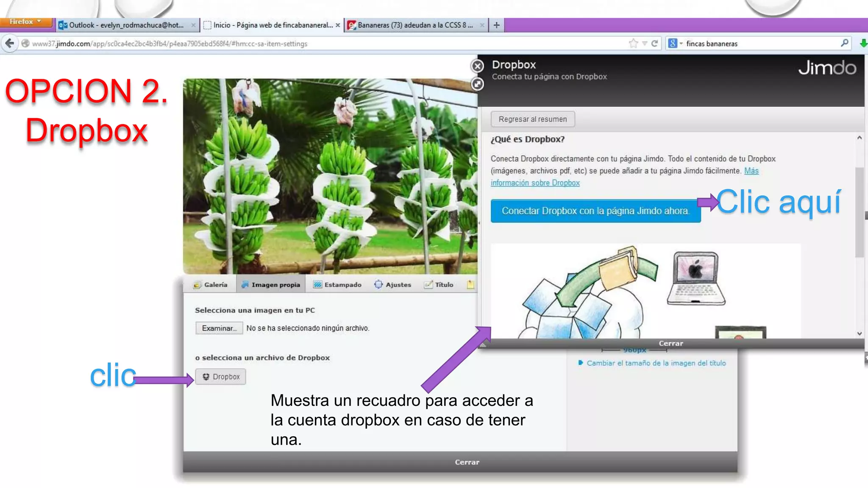Image resolution: width=868 pixels, height=488 pixels.
Task: Click the Dropbox illustration image
Action: [x=645, y=291]
